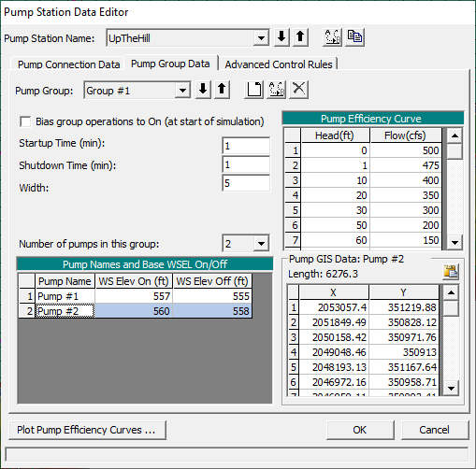Click efficiency curve scrollbar up arrow
This screenshot has width=476, height=469.
coord(454,135)
